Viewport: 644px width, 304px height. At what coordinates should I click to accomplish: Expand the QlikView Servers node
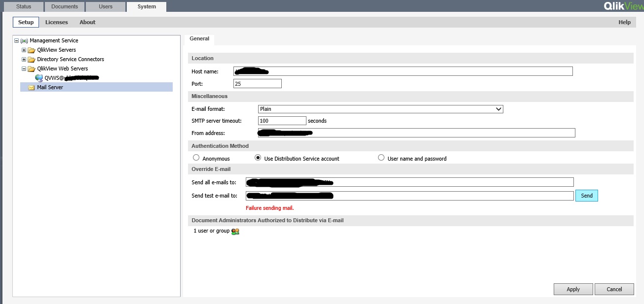point(24,50)
